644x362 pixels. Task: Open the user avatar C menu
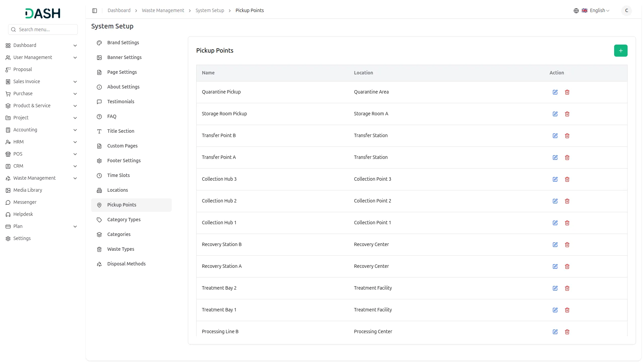[x=626, y=11]
